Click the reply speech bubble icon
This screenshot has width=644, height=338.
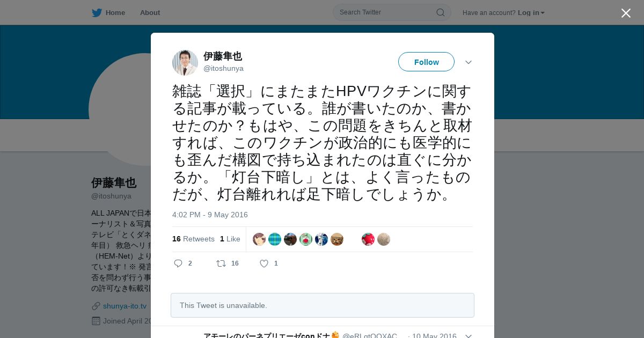178,263
